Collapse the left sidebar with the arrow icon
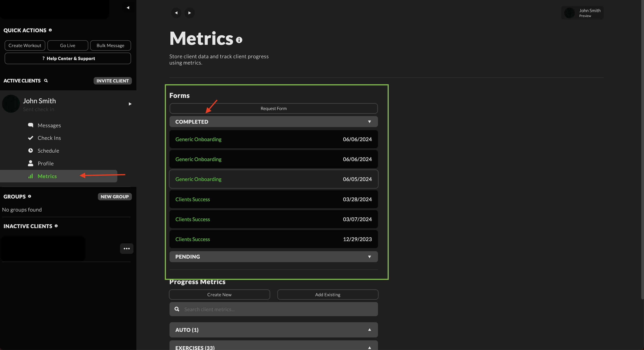The width and height of the screenshot is (644, 350). [128, 7]
